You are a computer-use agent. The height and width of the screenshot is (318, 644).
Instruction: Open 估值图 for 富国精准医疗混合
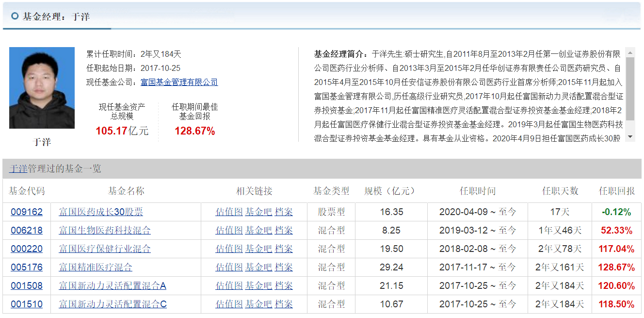click(x=229, y=268)
